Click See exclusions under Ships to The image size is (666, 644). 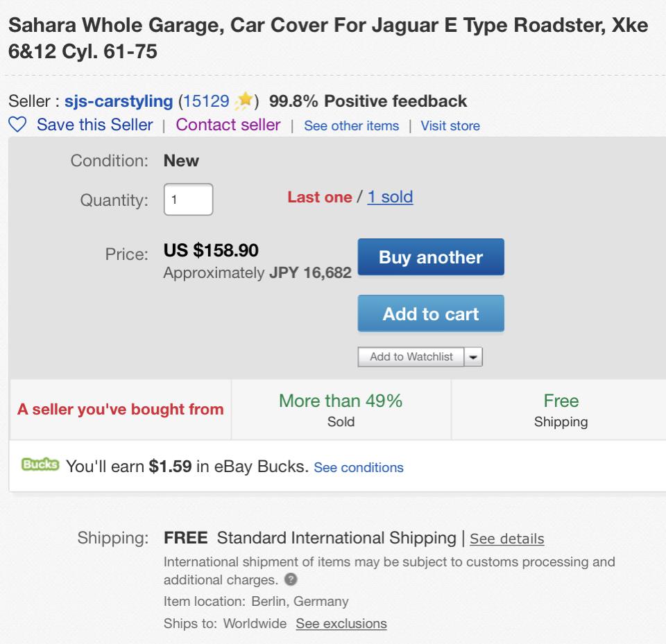pyautogui.click(x=341, y=624)
